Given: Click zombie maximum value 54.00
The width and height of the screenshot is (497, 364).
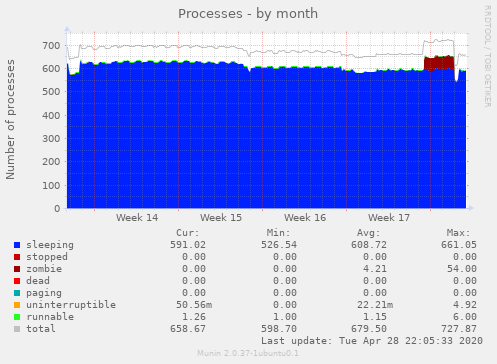Looking at the screenshot, I should click(462, 269).
